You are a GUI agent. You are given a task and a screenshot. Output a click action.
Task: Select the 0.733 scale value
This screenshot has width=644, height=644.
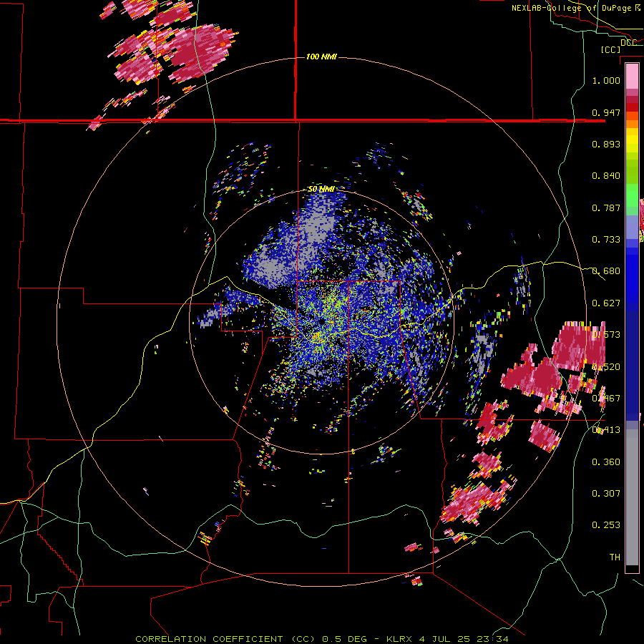click(606, 240)
